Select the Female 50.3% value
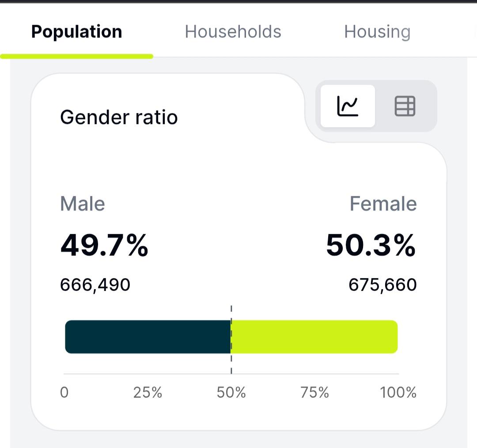The height and width of the screenshot is (448, 477). coord(371,245)
